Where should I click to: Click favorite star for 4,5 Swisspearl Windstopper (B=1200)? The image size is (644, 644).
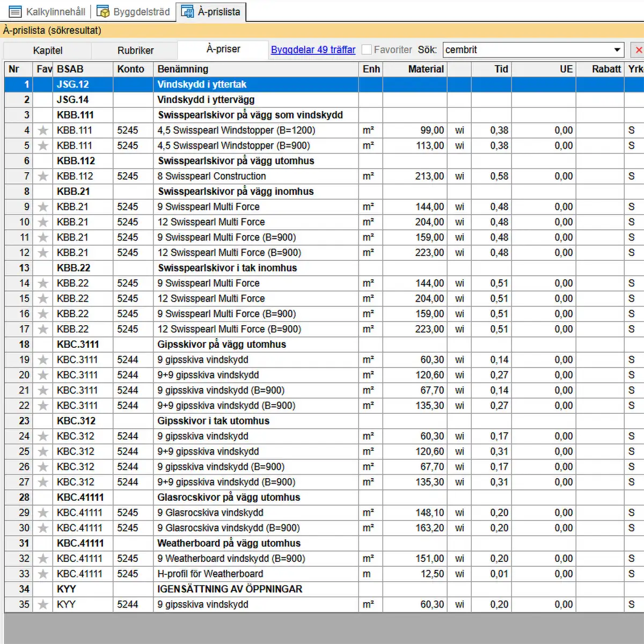(x=43, y=130)
